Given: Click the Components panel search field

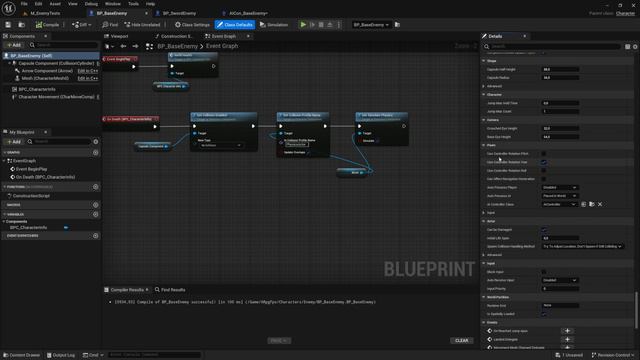Looking at the screenshot, I should [x=63, y=45].
